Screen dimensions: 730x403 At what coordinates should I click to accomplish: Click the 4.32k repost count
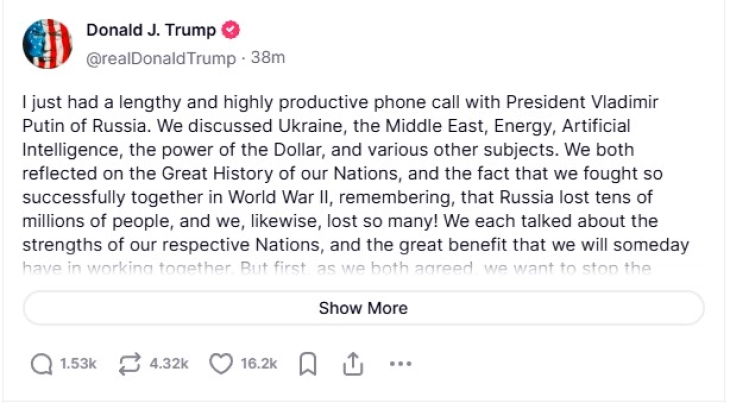[168, 365]
